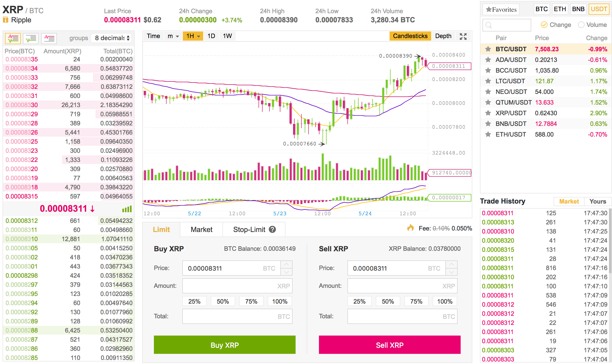Screen dimensions: 612x364
Task: Switch to the Limit order tab
Action: click(161, 229)
